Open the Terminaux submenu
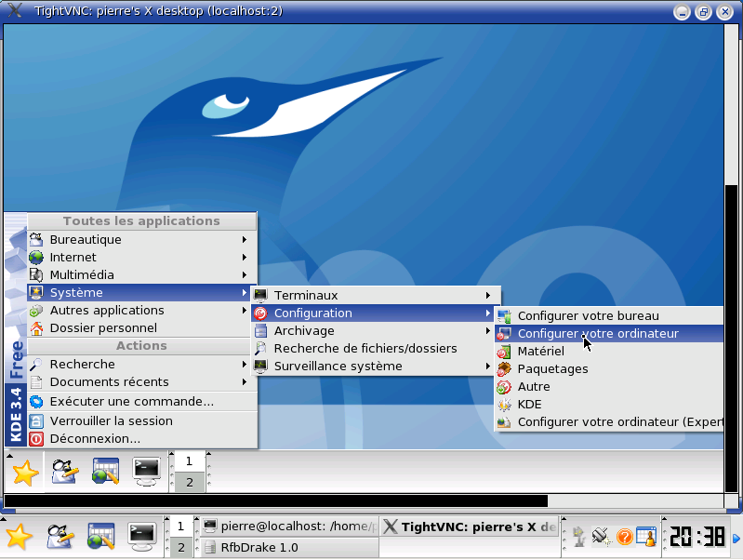Screen dimensions: 743x560 [305, 295]
